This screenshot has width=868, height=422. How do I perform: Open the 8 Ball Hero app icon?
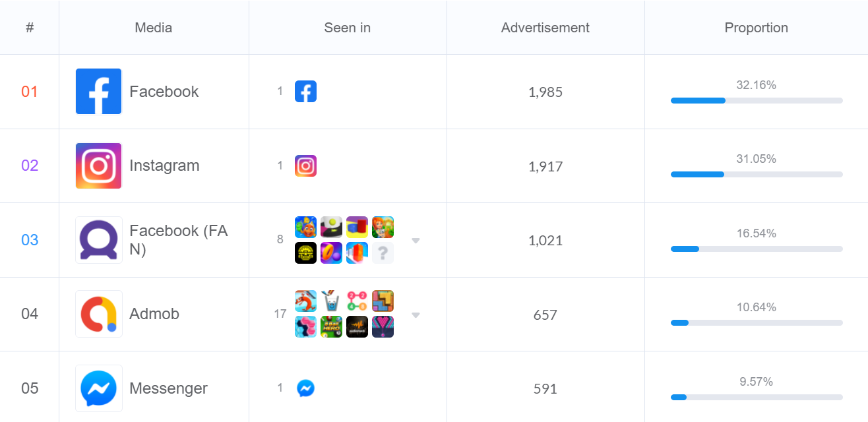pos(331,327)
